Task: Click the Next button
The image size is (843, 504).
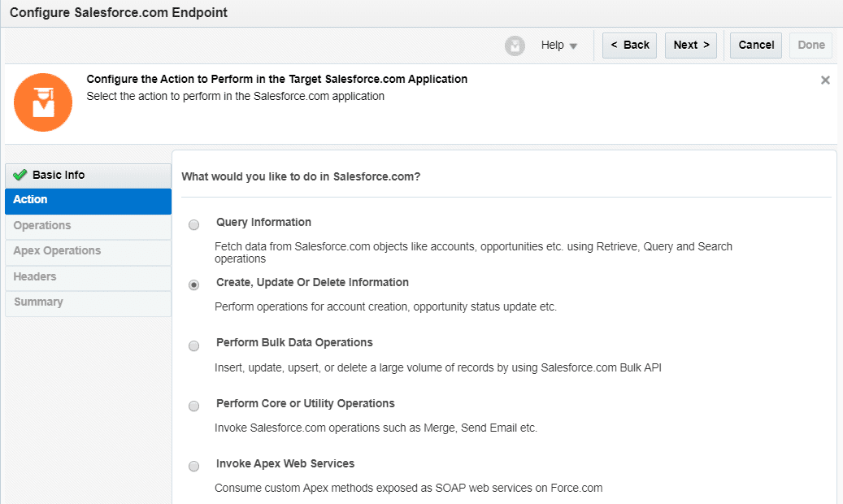Action: 691,46
